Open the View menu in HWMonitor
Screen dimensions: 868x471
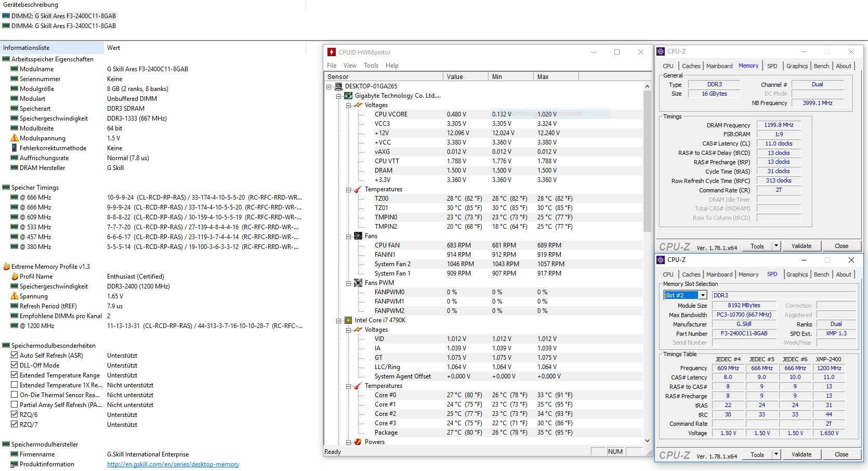pos(350,66)
